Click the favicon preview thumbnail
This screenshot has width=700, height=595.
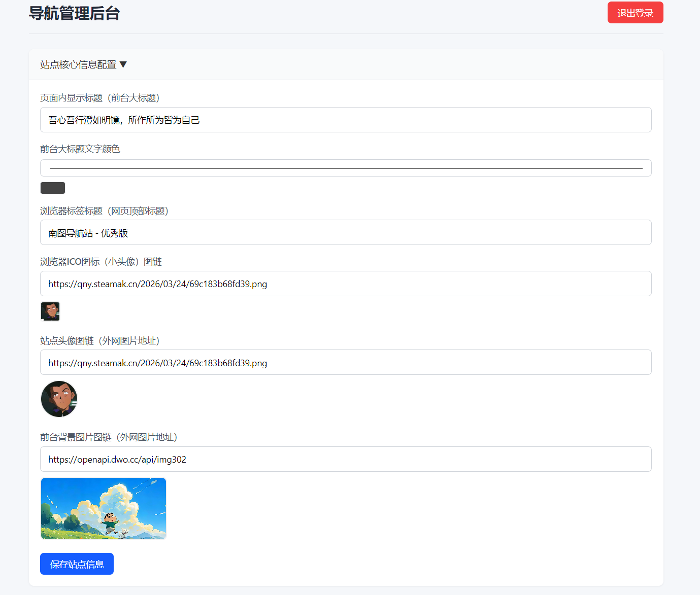pyautogui.click(x=50, y=311)
